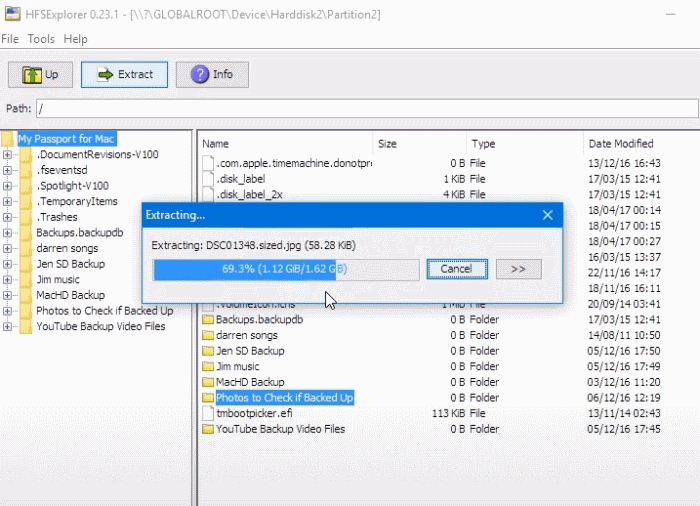Expand the .DocumentRevisions-V100 tree node

(x=7, y=155)
